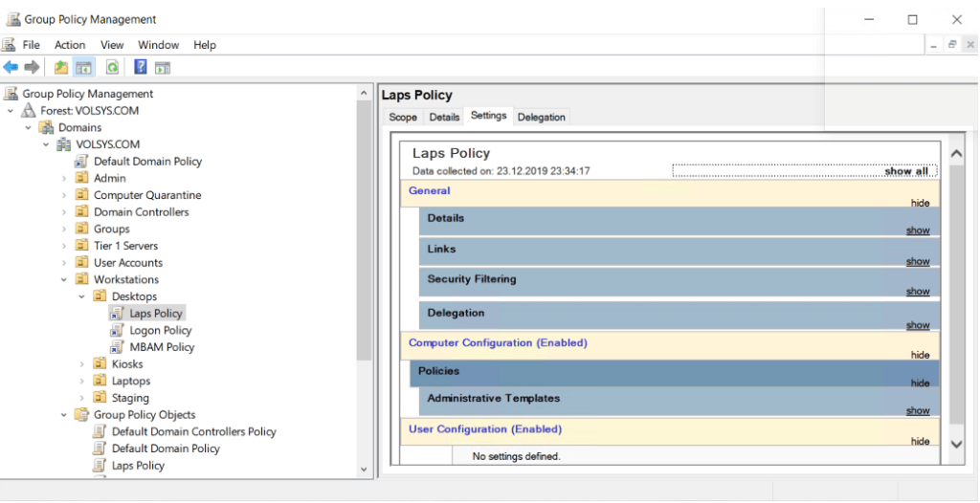The height and width of the screenshot is (503, 980).
Task: Switch to the Delegation tab
Action: [x=541, y=117]
